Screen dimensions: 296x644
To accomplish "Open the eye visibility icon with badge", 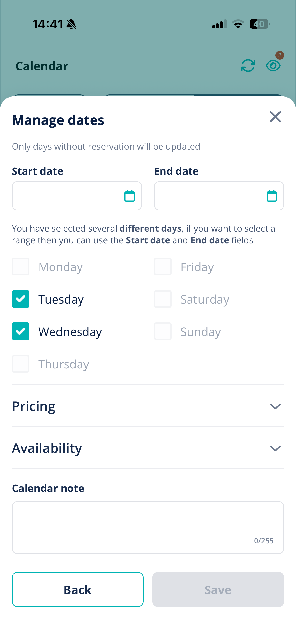I will pyautogui.click(x=273, y=66).
